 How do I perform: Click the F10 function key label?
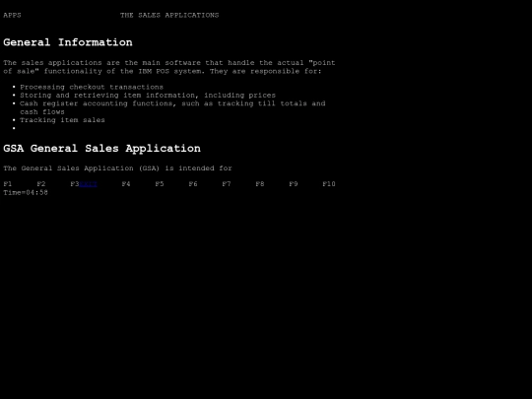point(329,184)
